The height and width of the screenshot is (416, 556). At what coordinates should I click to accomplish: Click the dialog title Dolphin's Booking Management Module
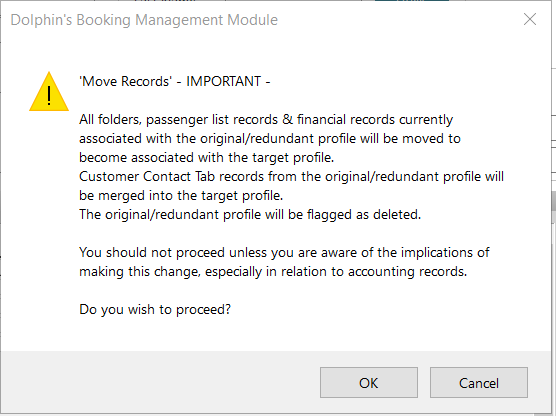point(144,20)
